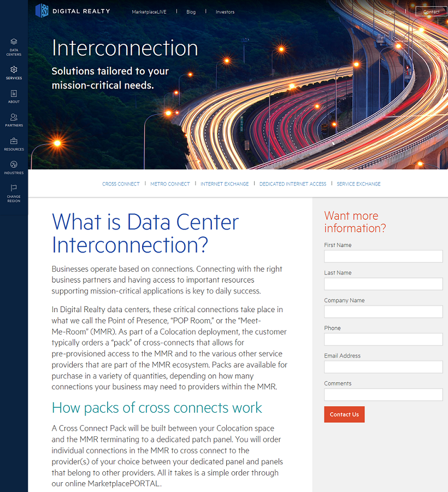Go to the Blog page
This screenshot has width=448, height=492.
coord(191,12)
